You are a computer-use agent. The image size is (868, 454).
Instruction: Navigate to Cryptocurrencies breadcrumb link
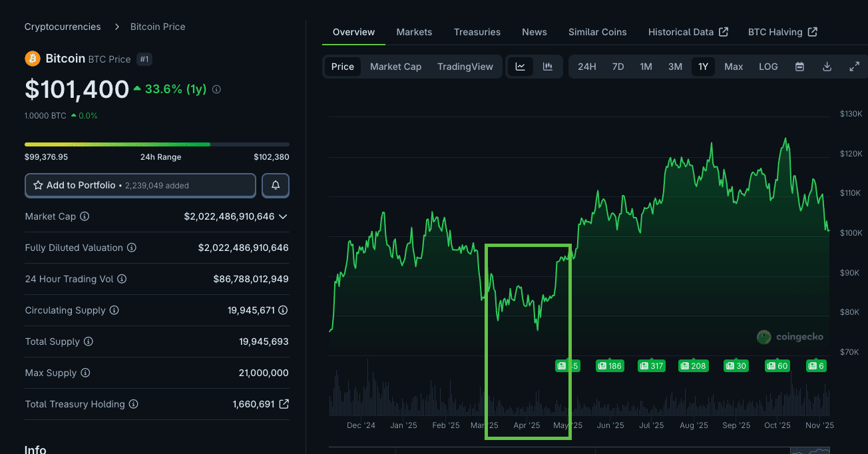(x=63, y=27)
